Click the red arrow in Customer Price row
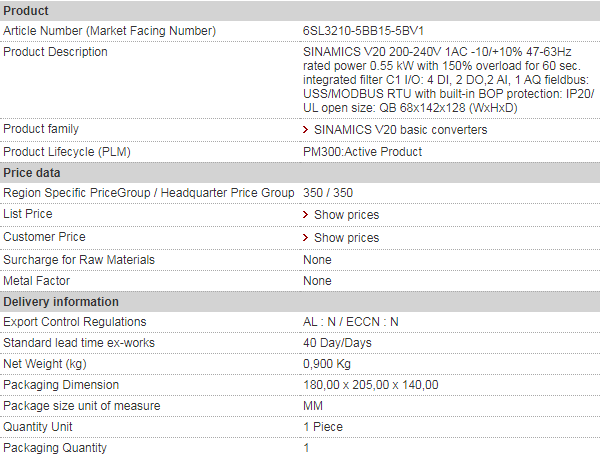 coord(305,238)
